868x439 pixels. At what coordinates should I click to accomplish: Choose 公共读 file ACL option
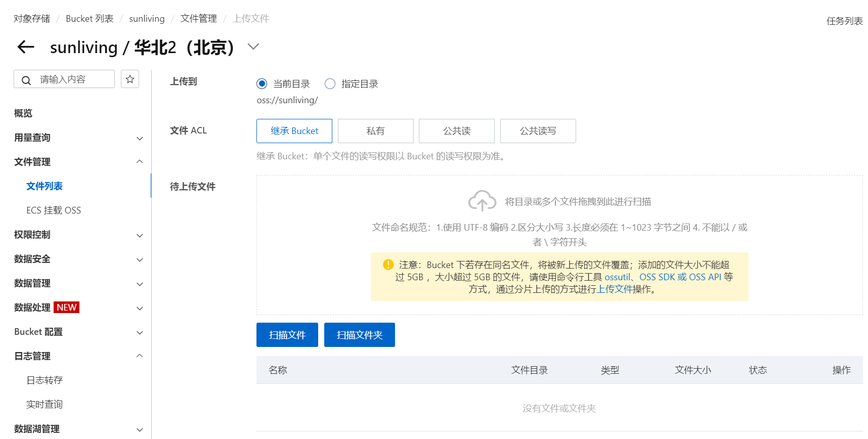pyautogui.click(x=457, y=131)
